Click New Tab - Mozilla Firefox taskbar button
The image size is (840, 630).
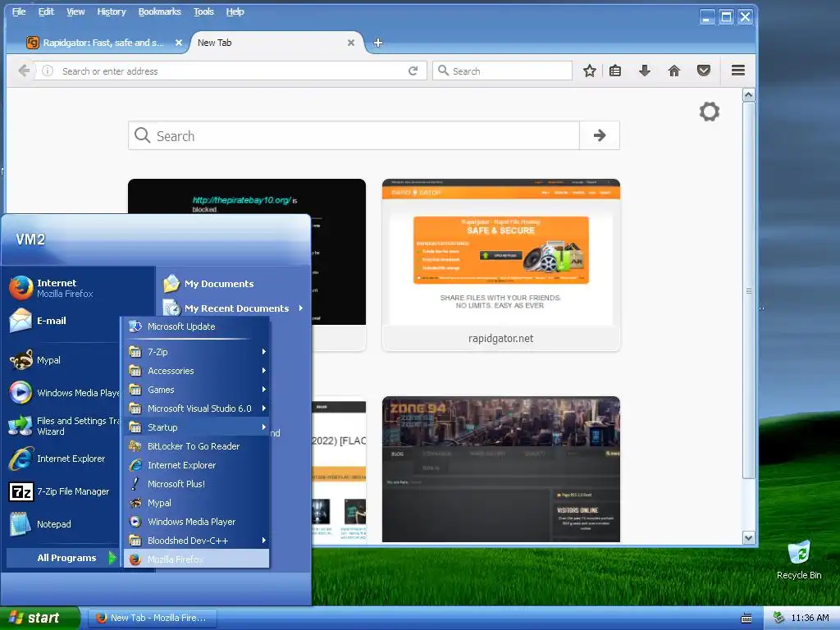[152, 618]
